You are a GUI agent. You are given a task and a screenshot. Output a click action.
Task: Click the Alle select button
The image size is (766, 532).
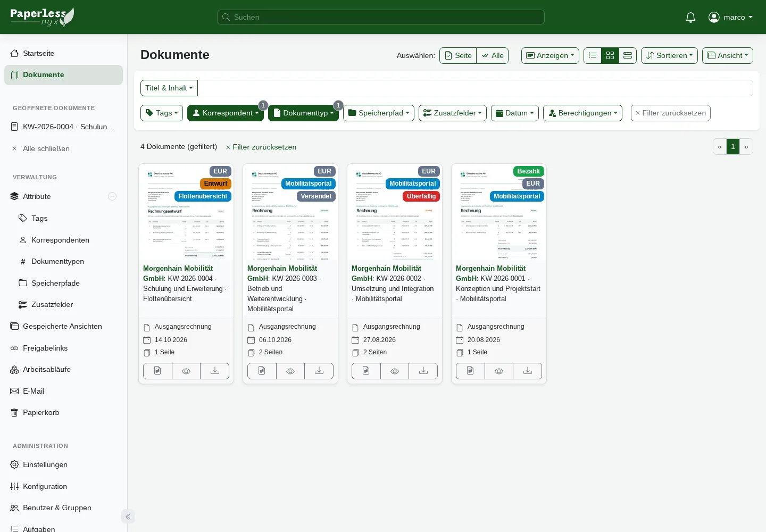click(x=492, y=55)
